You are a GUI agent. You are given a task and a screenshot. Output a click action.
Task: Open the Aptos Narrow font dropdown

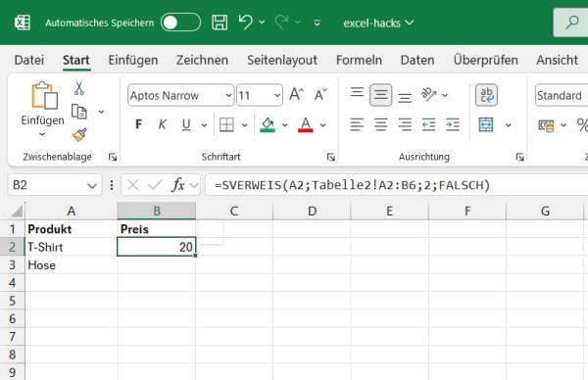[180, 95]
